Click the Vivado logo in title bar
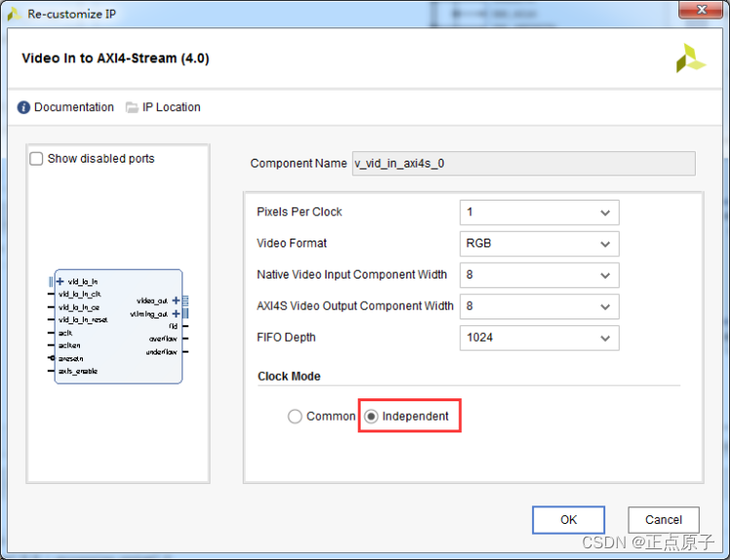The image size is (730, 560). [x=15, y=14]
